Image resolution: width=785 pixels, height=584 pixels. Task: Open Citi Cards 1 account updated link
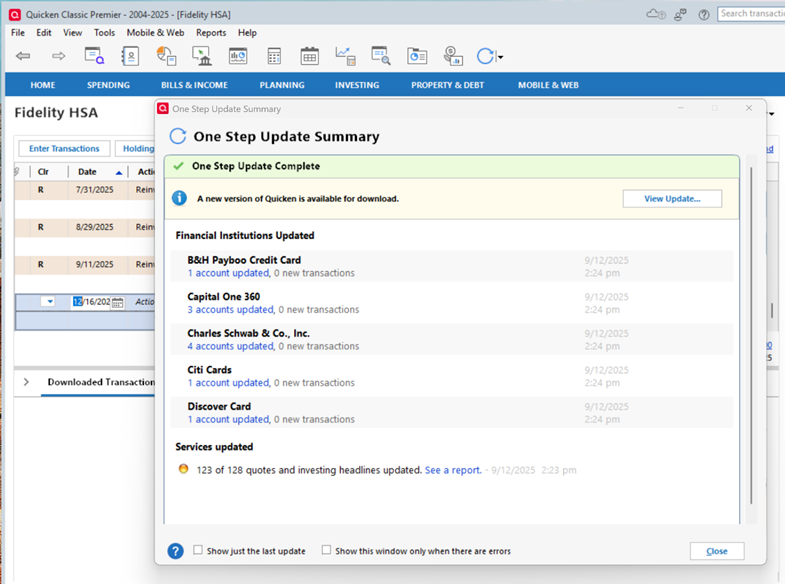(x=229, y=383)
